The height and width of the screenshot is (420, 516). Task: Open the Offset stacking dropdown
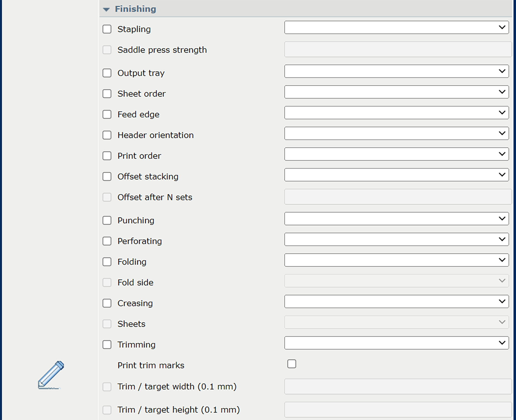[396, 175]
